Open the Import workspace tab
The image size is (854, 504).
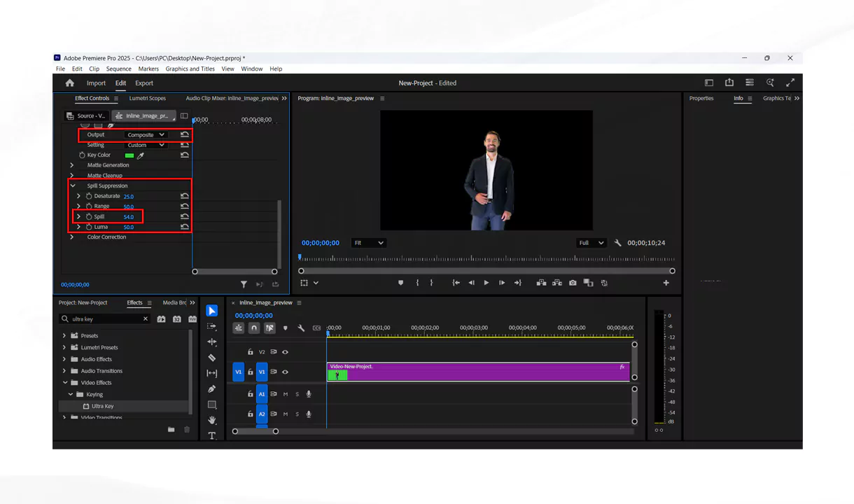[96, 83]
